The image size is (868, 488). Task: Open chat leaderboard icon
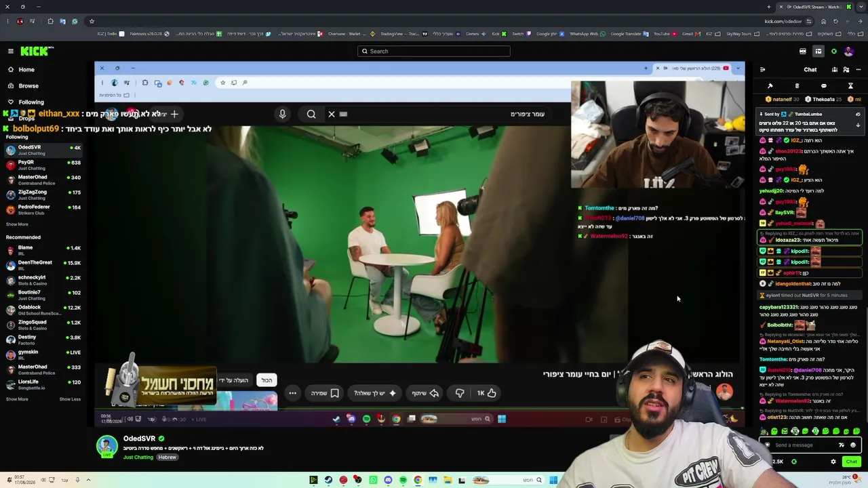(834, 70)
